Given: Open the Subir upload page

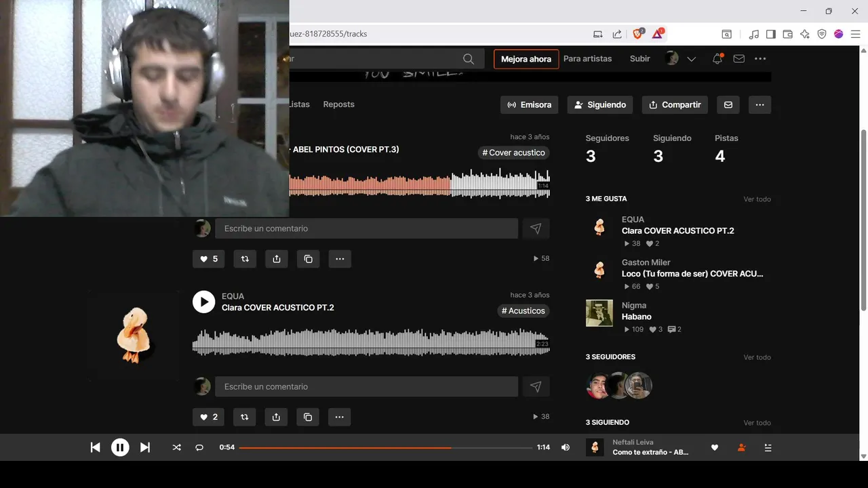Looking at the screenshot, I should pos(640,58).
